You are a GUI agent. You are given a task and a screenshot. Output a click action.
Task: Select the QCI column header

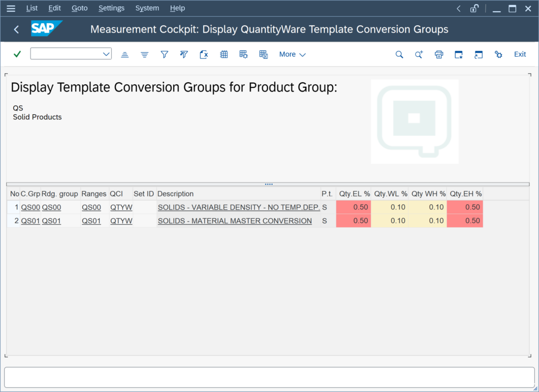tap(121, 194)
